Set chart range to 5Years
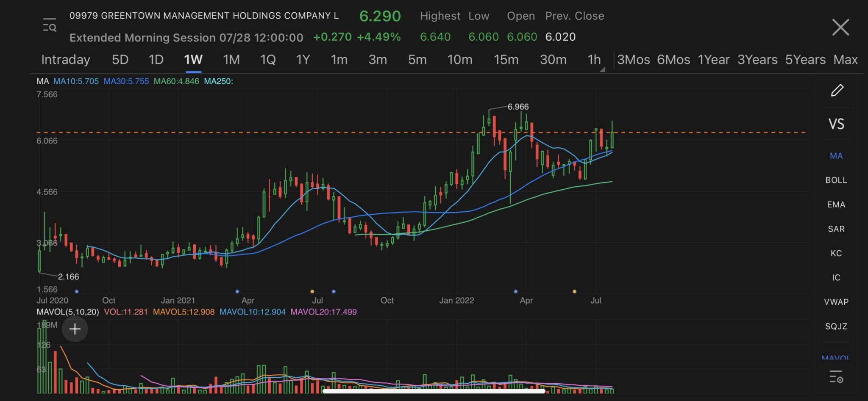Viewport: 868px width, 401px height. 805,60
